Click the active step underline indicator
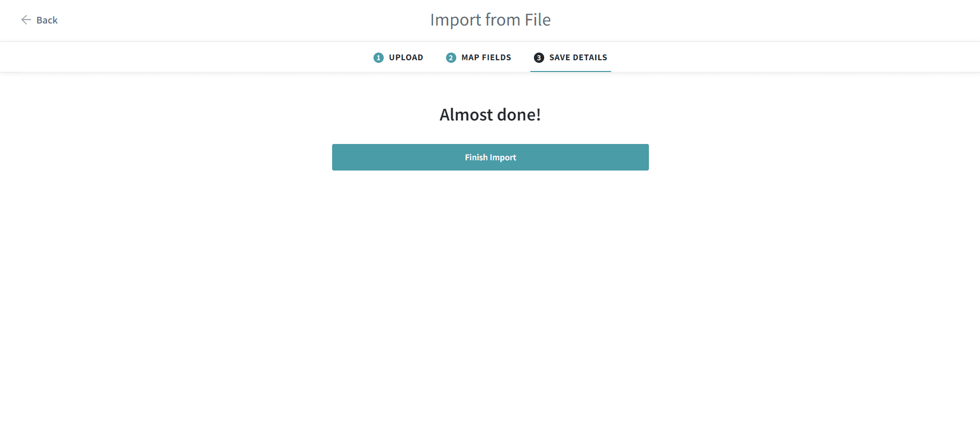 (570, 71)
